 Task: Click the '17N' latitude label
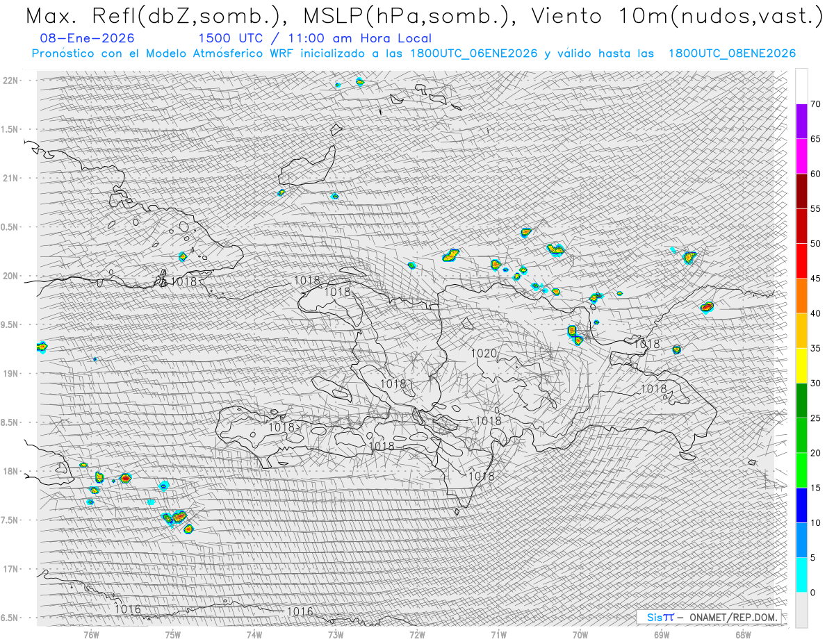click(x=10, y=569)
